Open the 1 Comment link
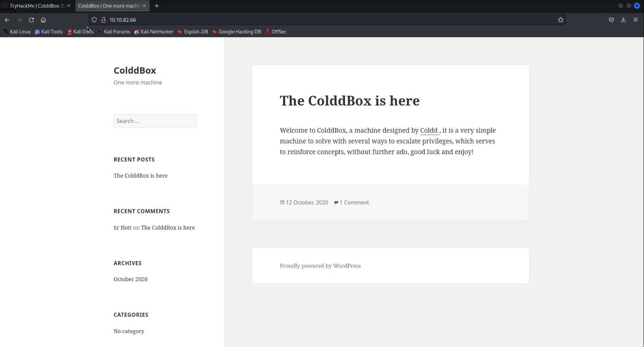Image resolution: width=644 pixels, height=347 pixels. pos(354,203)
